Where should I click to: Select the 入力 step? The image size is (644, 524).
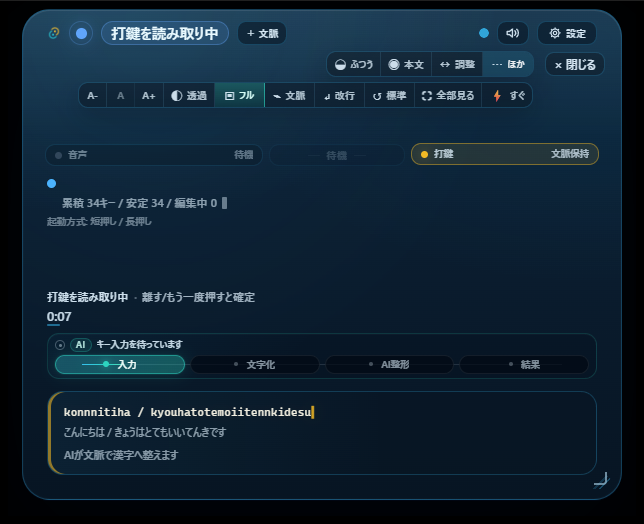pos(120,365)
